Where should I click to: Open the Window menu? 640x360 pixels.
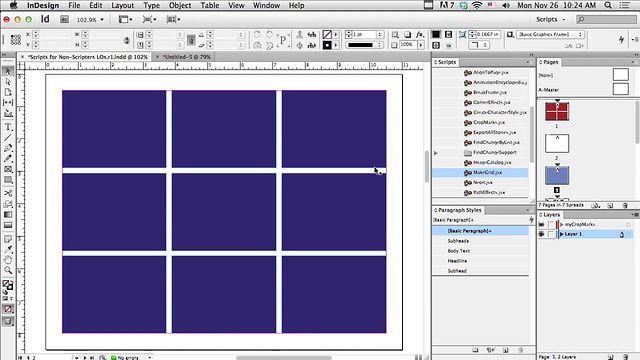pyautogui.click(x=266, y=5)
